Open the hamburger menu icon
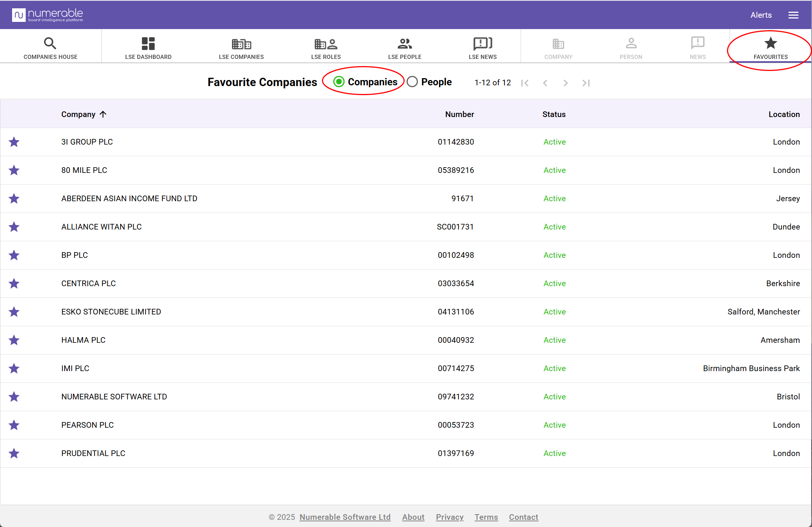 [793, 15]
